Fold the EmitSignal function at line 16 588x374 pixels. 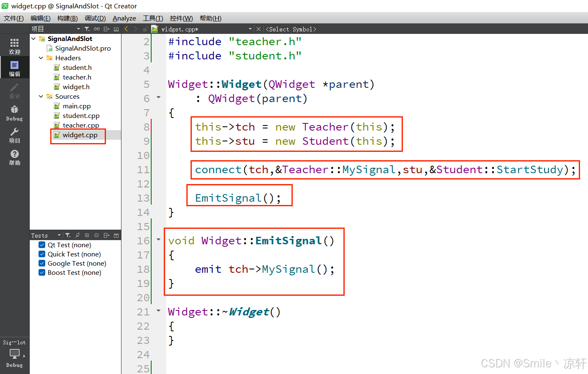(x=159, y=240)
